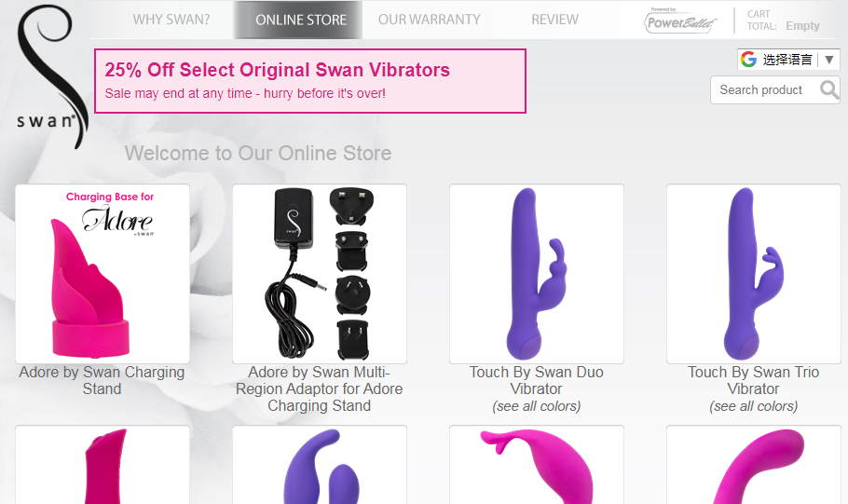Open the 25% Off Select Original Swan Vibrators banner

click(x=310, y=81)
